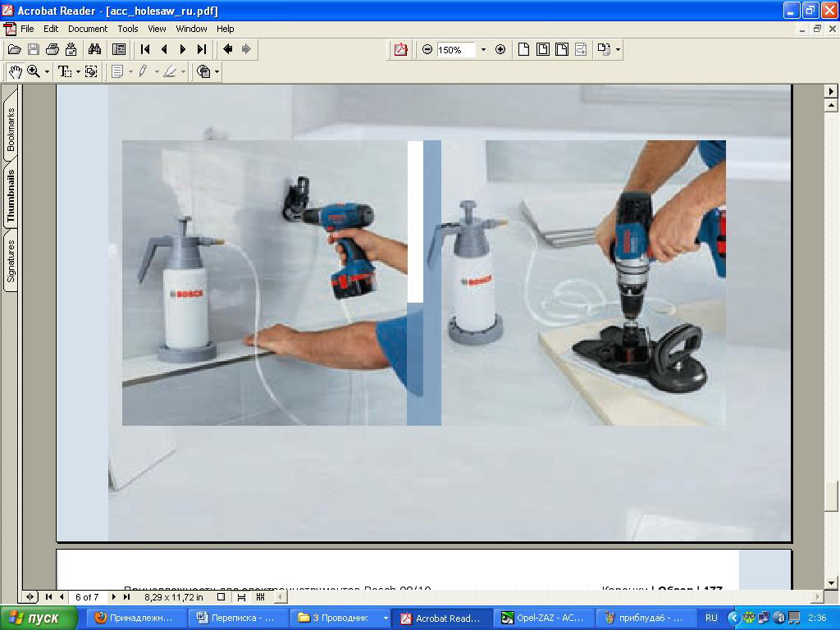Go to previous view black arrow

point(228,50)
